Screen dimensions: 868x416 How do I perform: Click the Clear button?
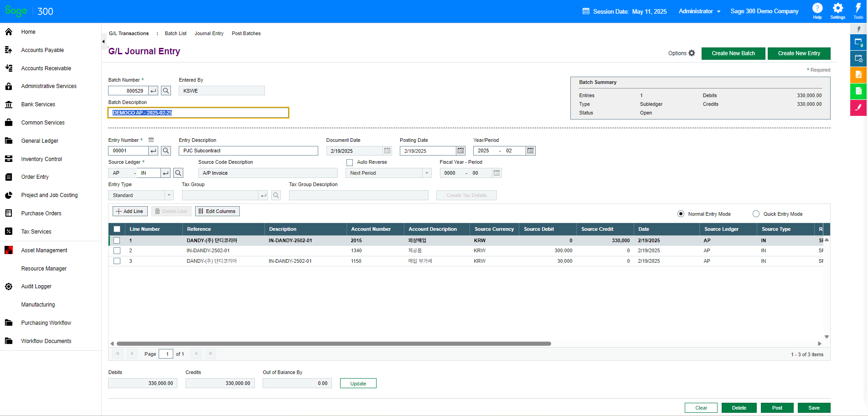click(701, 408)
